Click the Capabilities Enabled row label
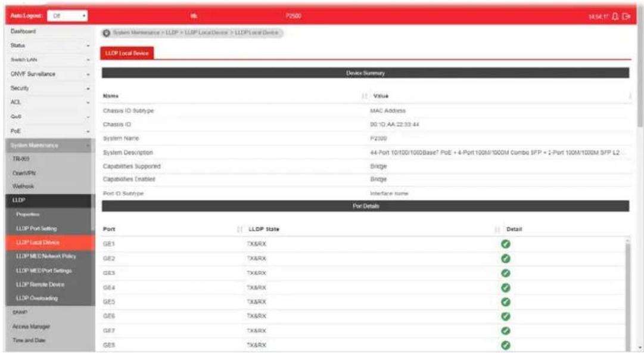 tap(129, 179)
